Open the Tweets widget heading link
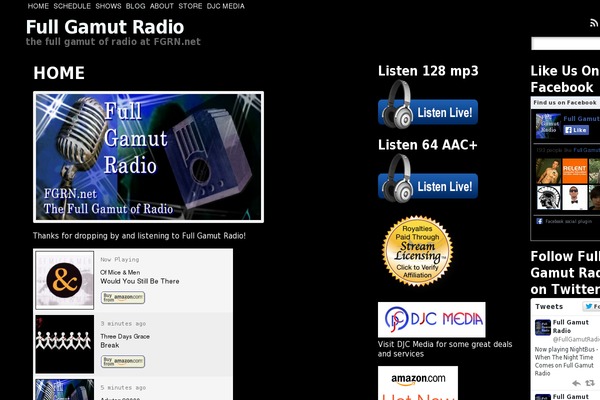 [x=549, y=307]
